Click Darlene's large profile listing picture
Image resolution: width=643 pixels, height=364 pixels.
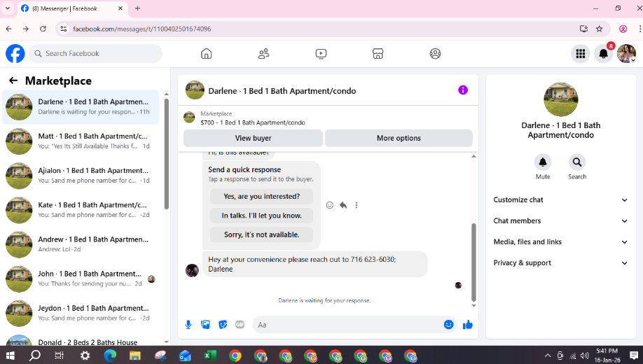point(560,99)
